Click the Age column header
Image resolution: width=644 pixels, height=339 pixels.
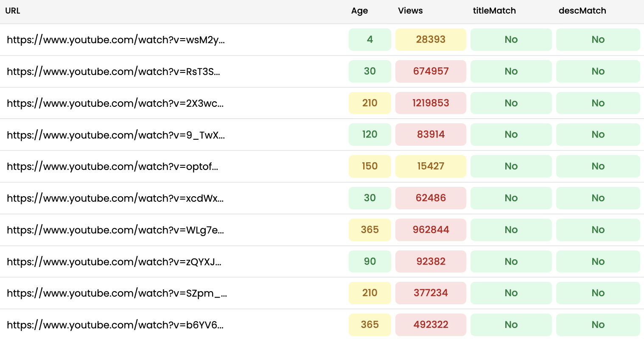click(359, 11)
